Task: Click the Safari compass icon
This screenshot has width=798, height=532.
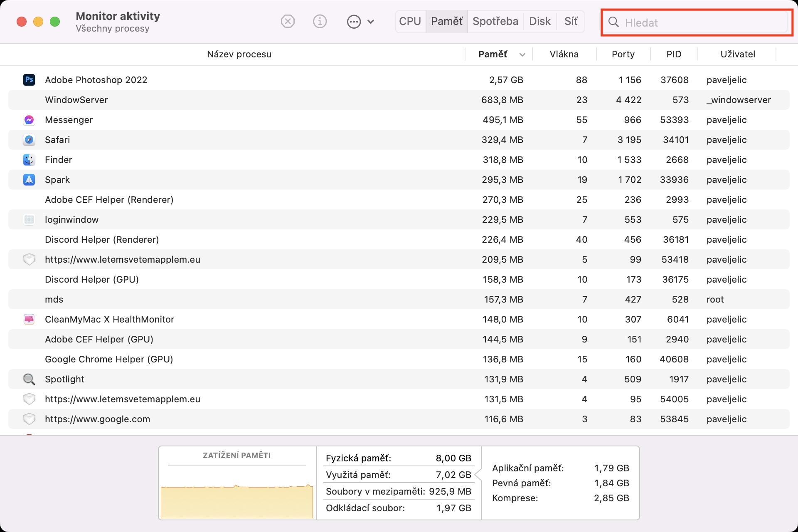Action: coord(29,140)
